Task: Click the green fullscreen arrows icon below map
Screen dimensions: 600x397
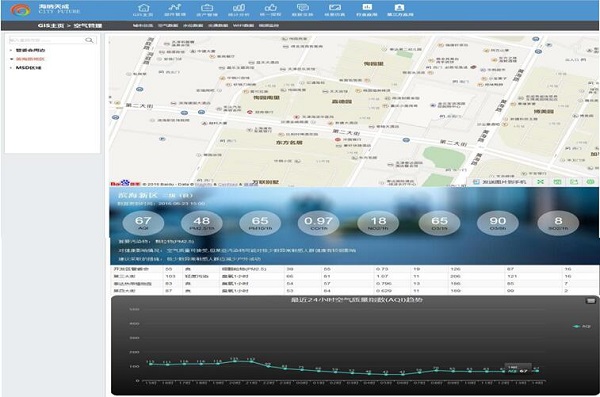Action: click(540, 182)
